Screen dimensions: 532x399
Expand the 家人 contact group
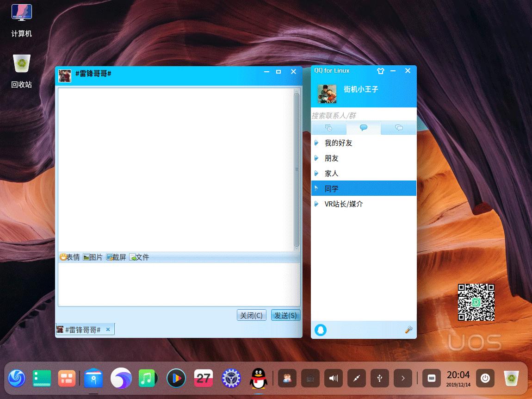(x=332, y=173)
